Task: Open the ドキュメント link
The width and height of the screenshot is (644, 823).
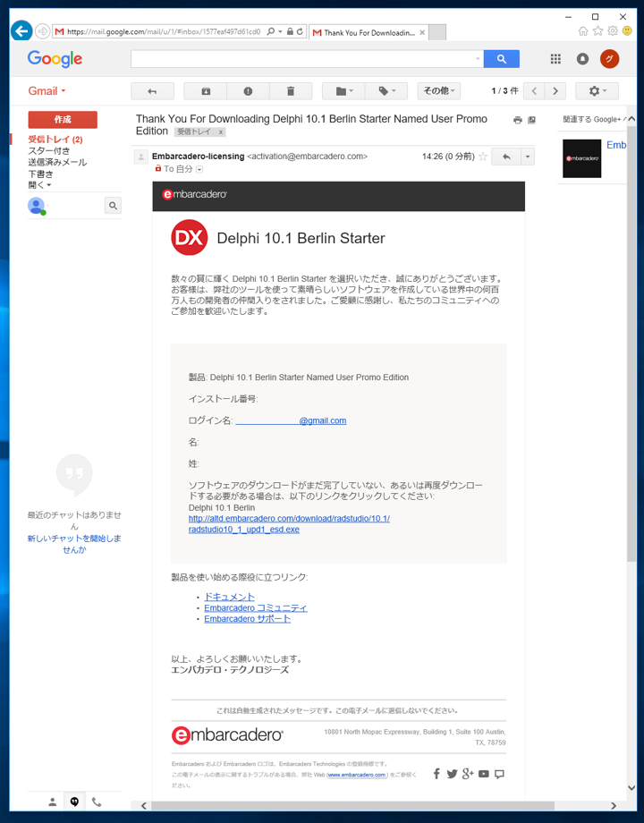Action: tap(229, 597)
